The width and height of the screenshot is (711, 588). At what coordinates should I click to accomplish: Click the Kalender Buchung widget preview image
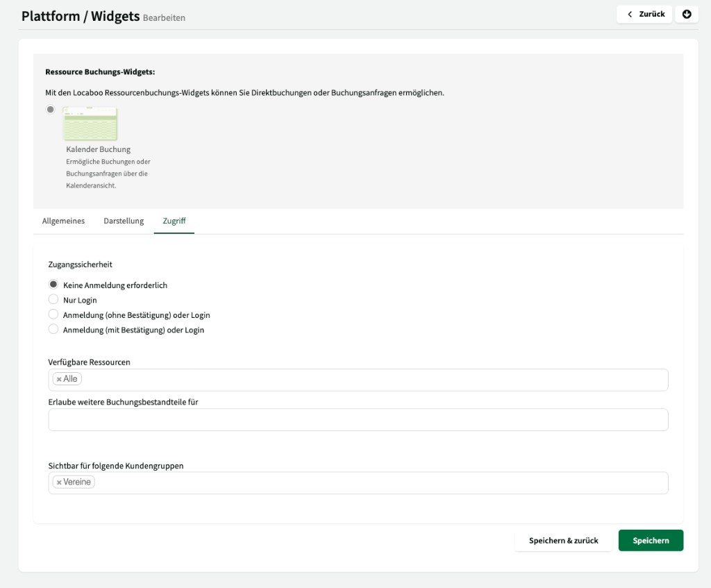90,124
